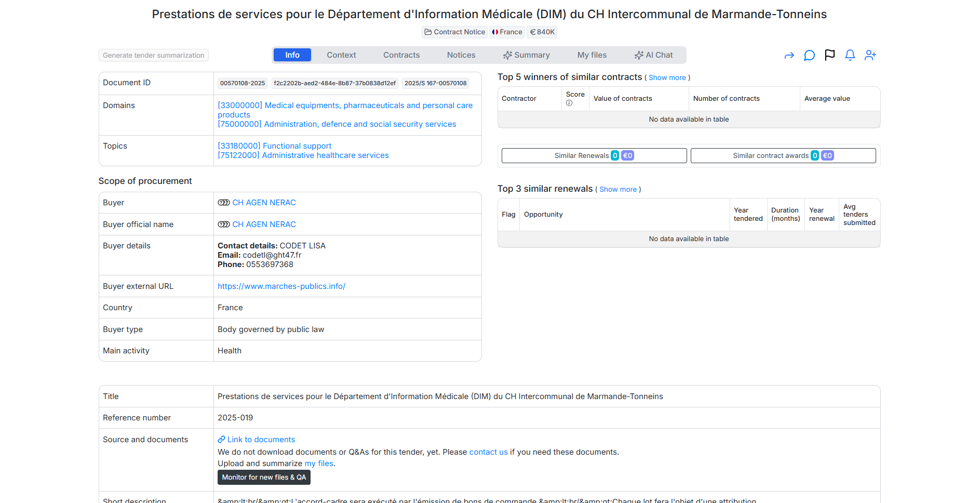Click the f2c2202b UUID tag
Viewport: 980px width, 503px height.
click(335, 83)
